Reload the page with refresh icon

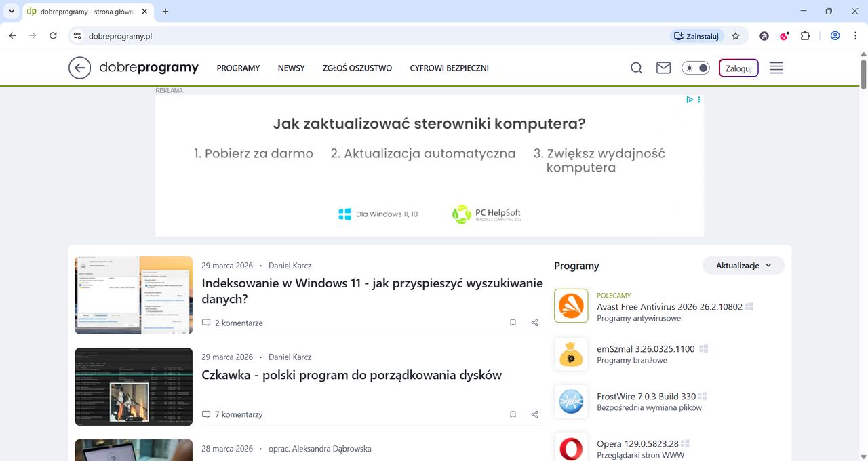pos(53,36)
